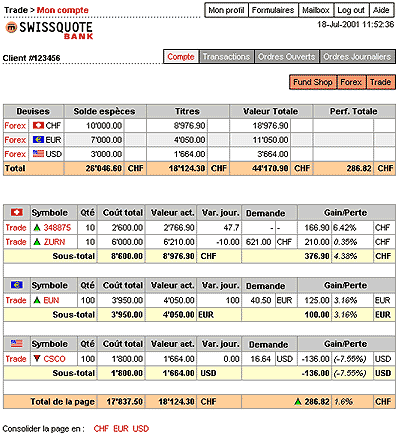Click the Forex link in the USD row

click(15, 154)
